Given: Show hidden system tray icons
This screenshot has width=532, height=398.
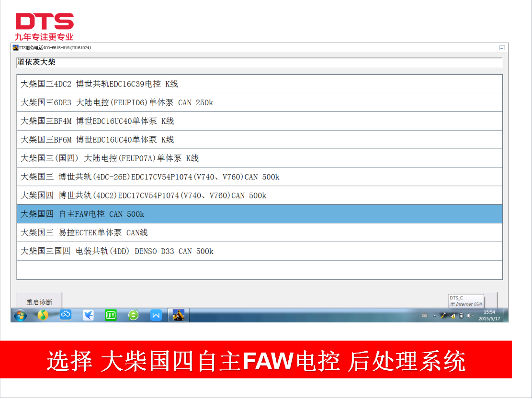Looking at the screenshot, I should click(x=435, y=316).
